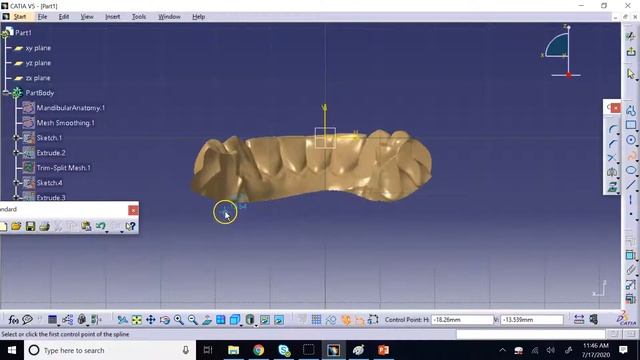Select the Spline tool
Screen dimensions: 640x360
(x=631, y=155)
